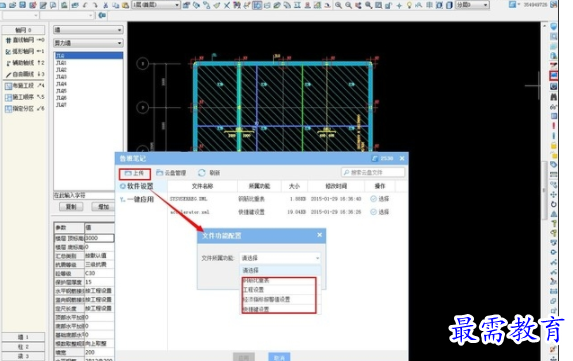Click the 增加 button under component list
The width and height of the screenshot is (573, 361).
(103, 207)
